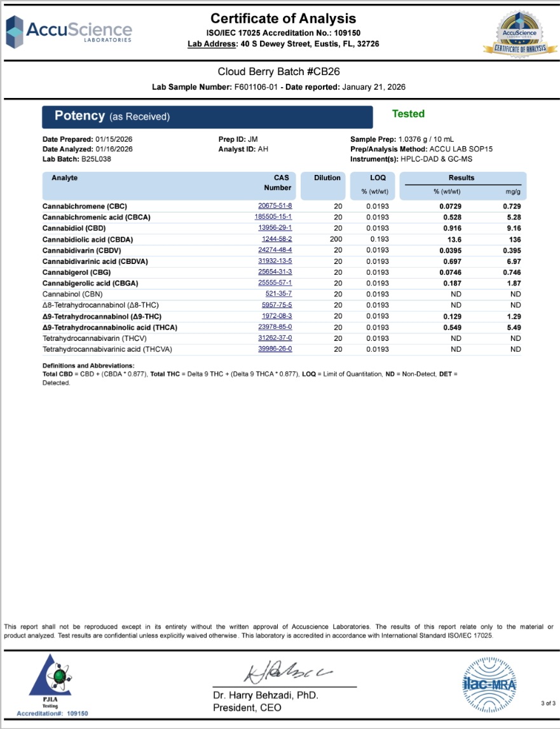Click the 136 mg/g value for CBDA

515,240
